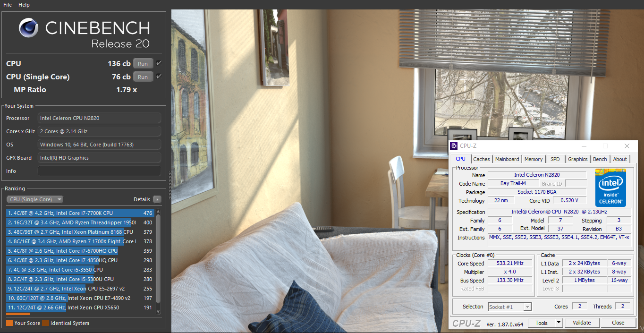644x333 pixels.
Task: Select ranking row Intel Core i7-7700K CPU
Action: click(81, 213)
